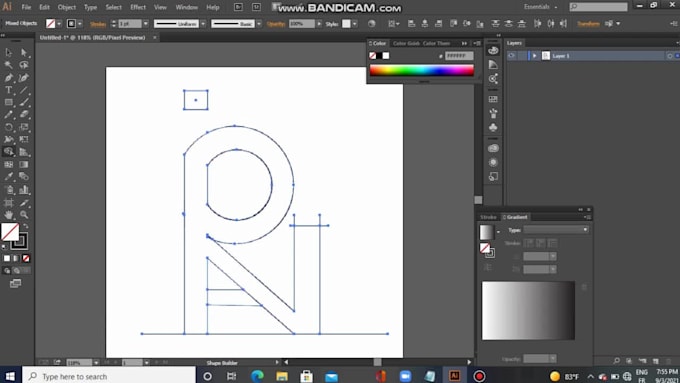
Task: Select the Zoom tool
Action: pyautogui.click(x=24, y=215)
